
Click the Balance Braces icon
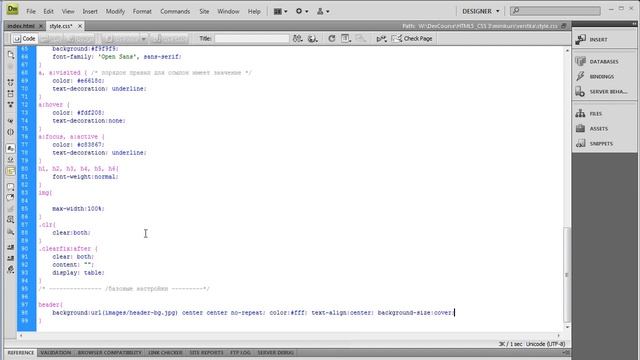coord(11,132)
